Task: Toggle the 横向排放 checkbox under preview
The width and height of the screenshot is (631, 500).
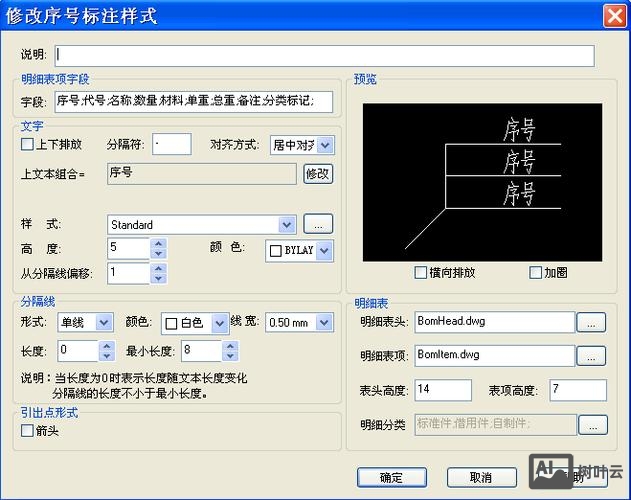Action: pos(420,273)
